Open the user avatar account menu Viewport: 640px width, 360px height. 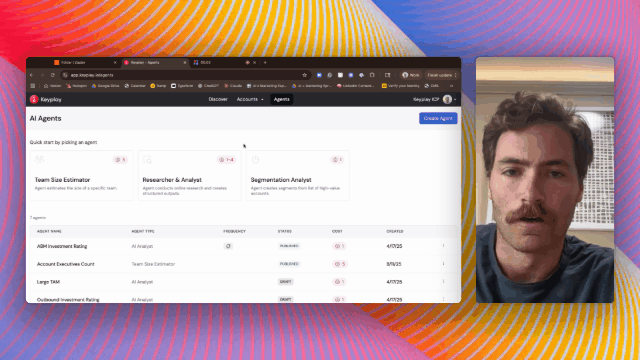pos(449,99)
